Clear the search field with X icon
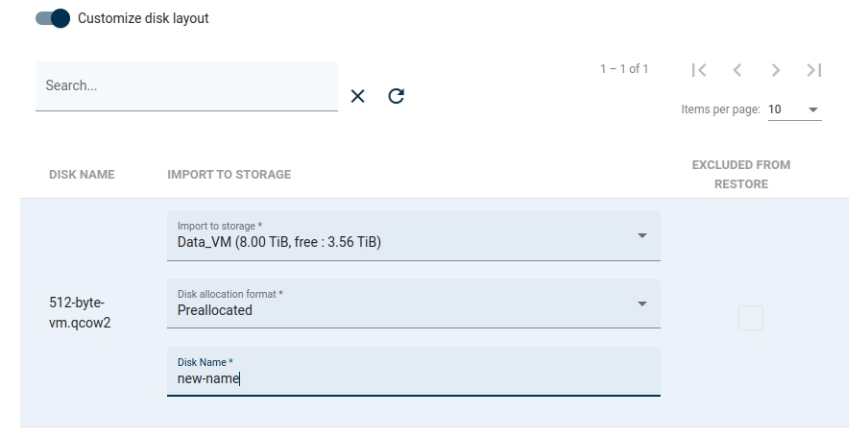Screen dimensions: 868x437 [x=358, y=96]
